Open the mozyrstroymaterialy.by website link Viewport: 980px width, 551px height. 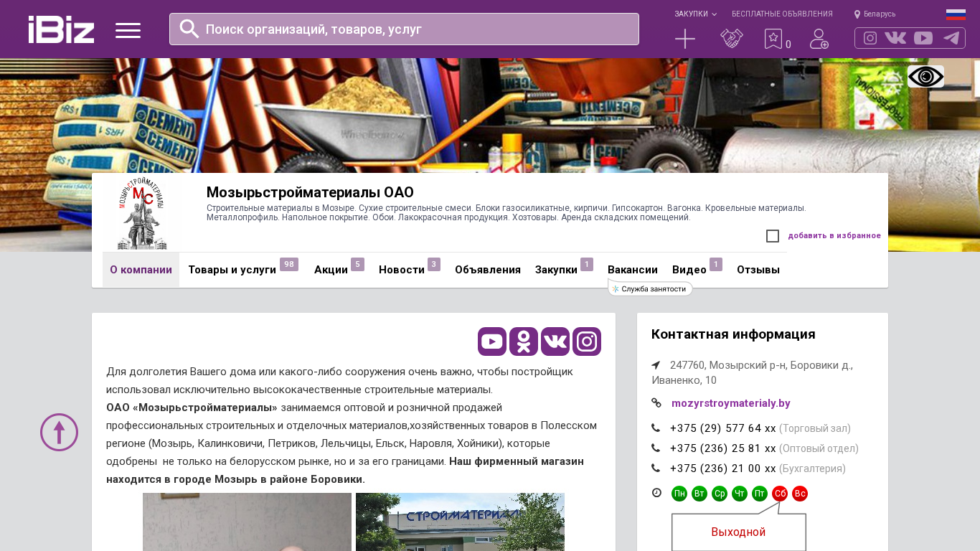coord(731,403)
